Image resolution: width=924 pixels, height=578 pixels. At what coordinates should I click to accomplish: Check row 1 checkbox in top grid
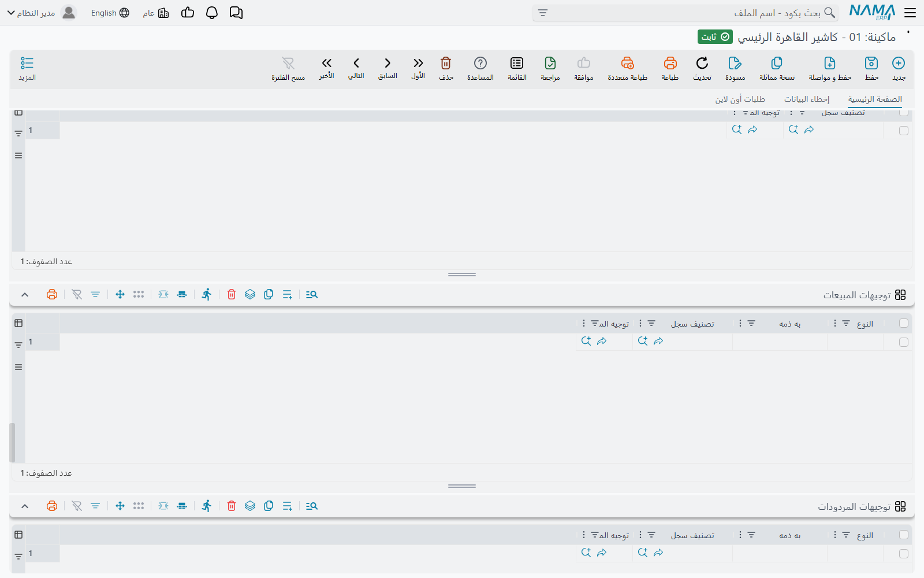click(x=904, y=131)
